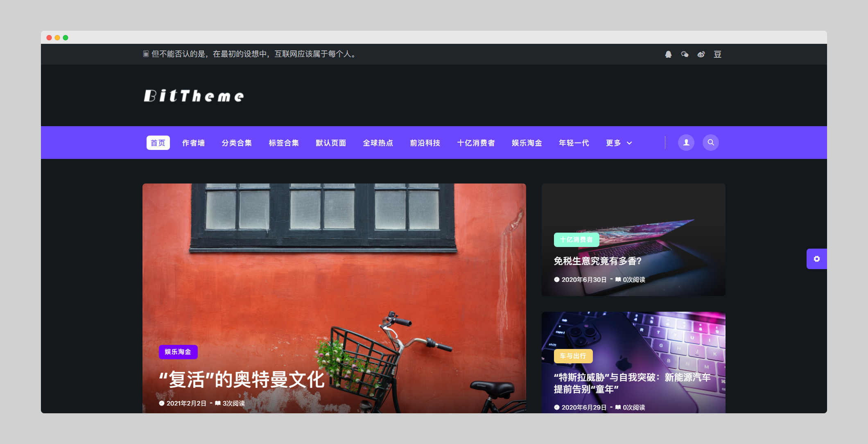868x444 pixels.
Task: Open 分类合集 in navigation
Action: click(x=237, y=143)
